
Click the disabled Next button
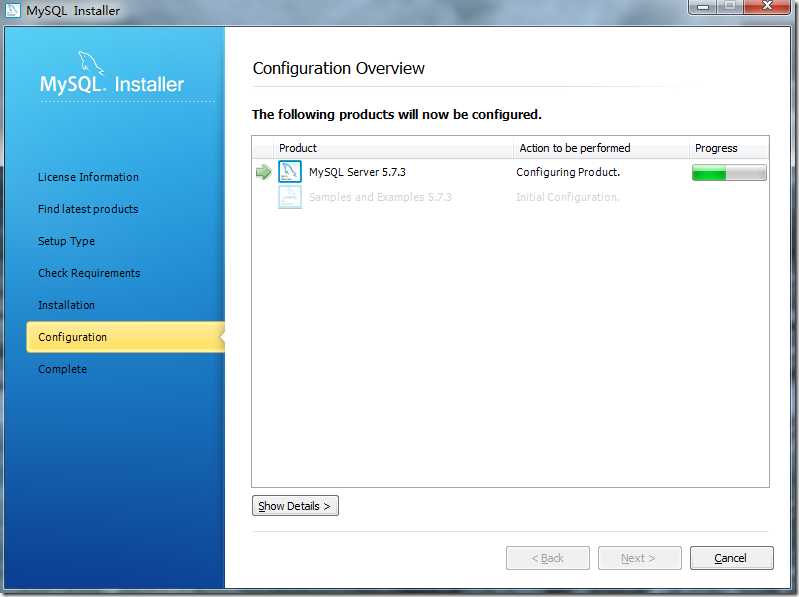640,558
